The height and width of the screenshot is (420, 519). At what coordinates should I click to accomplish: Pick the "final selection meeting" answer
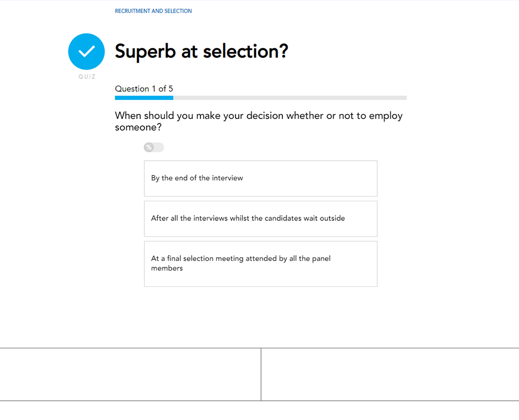point(261,263)
